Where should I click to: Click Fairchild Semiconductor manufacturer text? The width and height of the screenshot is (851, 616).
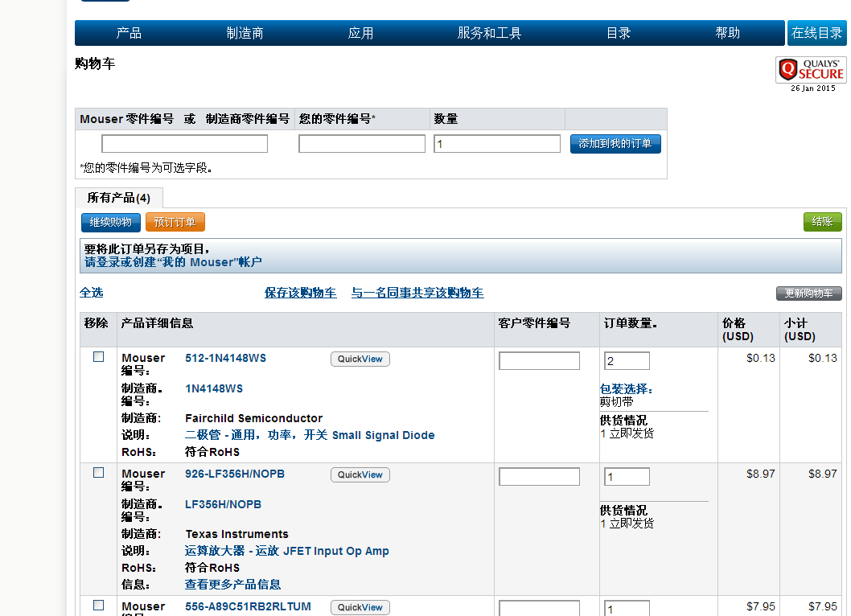click(x=253, y=418)
